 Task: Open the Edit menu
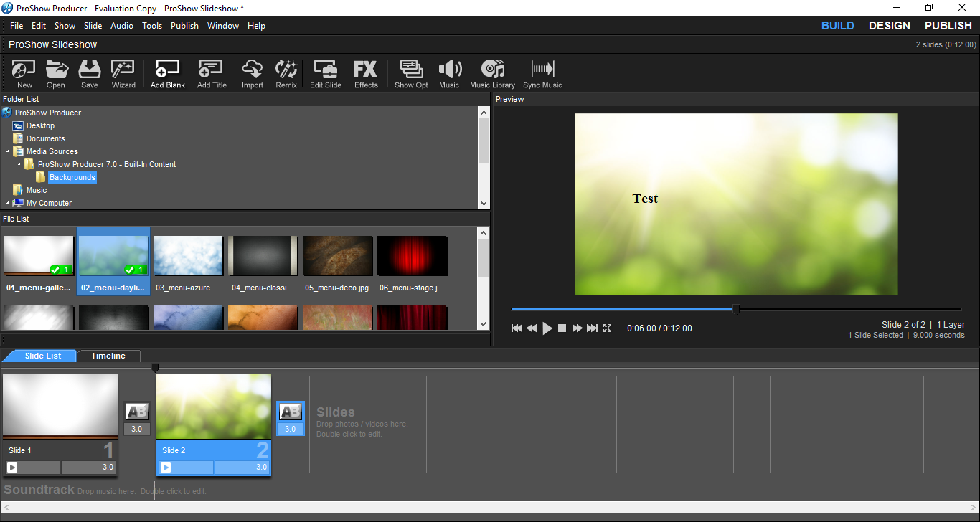[39, 26]
